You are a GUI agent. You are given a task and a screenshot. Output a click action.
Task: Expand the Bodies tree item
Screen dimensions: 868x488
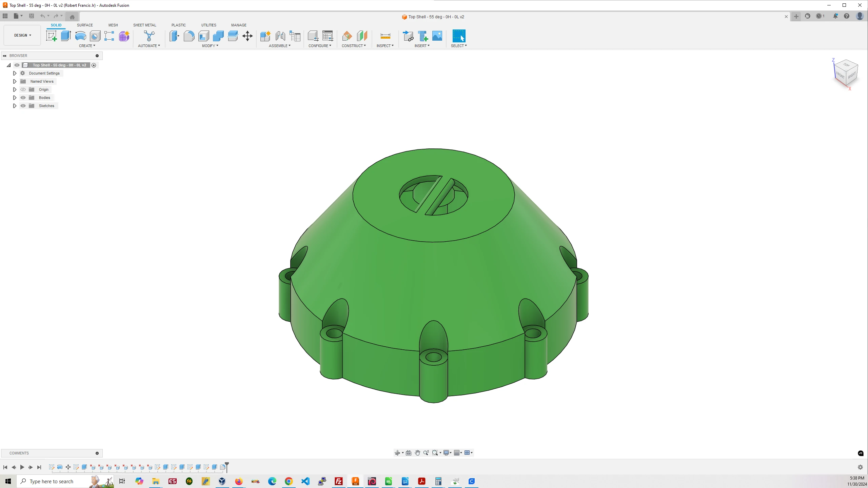[x=14, y=98]
